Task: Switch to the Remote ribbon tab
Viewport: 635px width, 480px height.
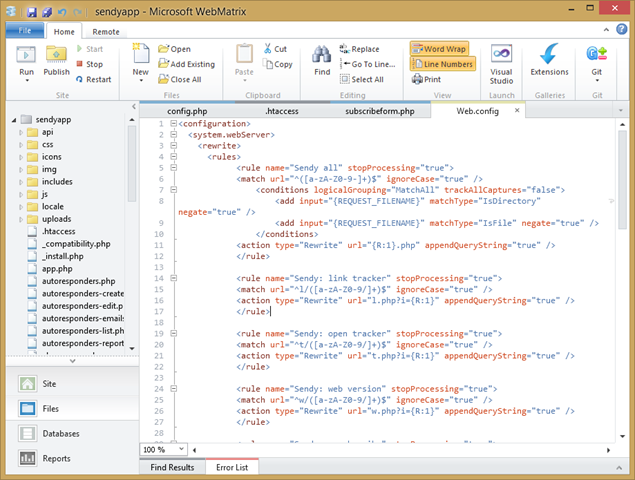Action: coord(106,32)
